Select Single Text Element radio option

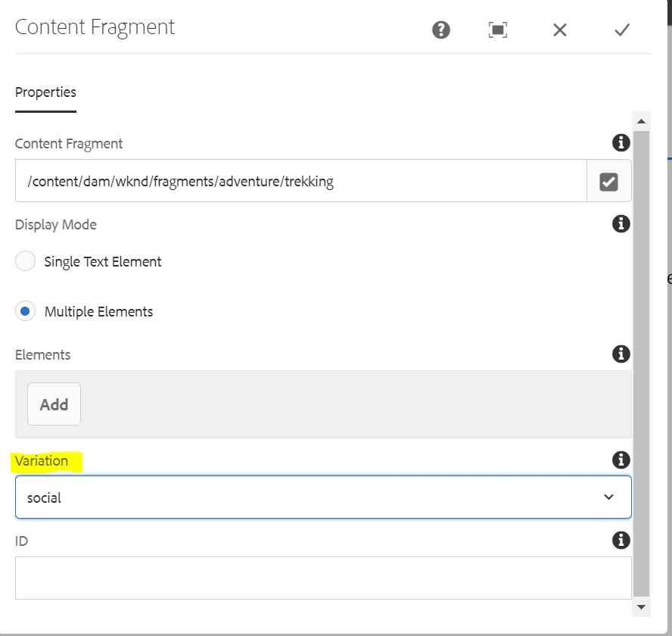pos(26,262)
